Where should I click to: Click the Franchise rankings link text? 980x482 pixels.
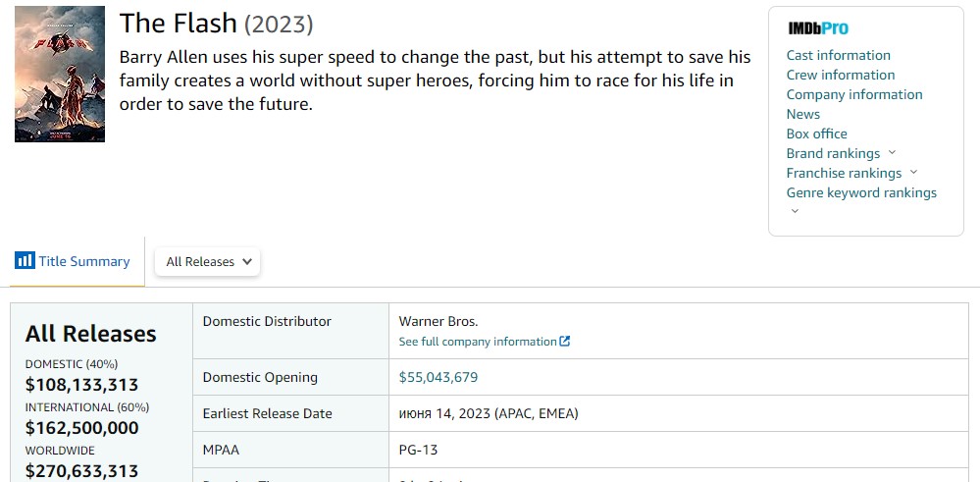coord(844,173)
